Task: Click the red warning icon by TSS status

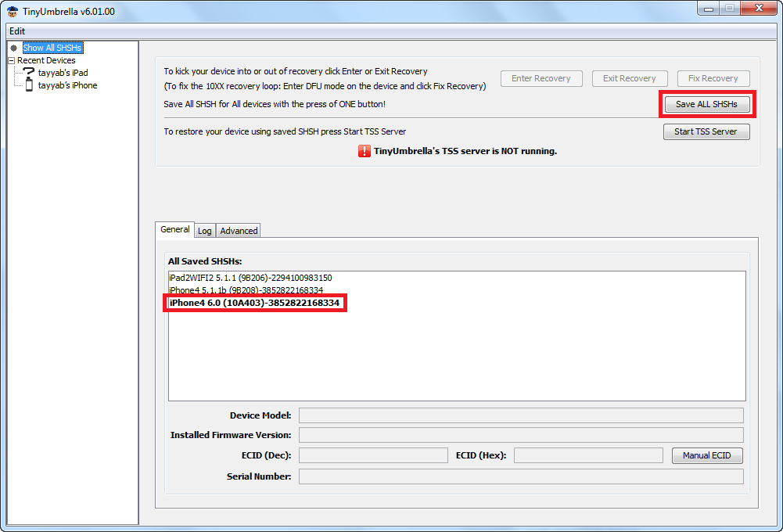Action: tap(364, 151)
